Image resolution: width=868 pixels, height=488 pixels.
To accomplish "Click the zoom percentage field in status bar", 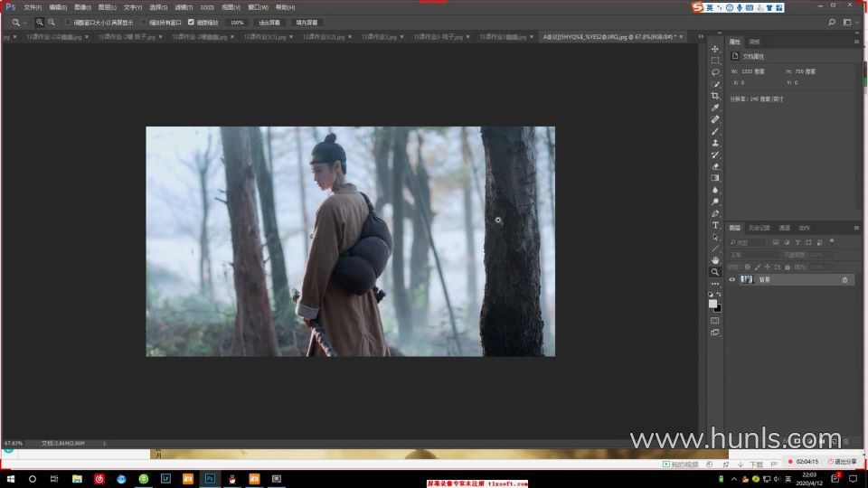I will 14,443.
